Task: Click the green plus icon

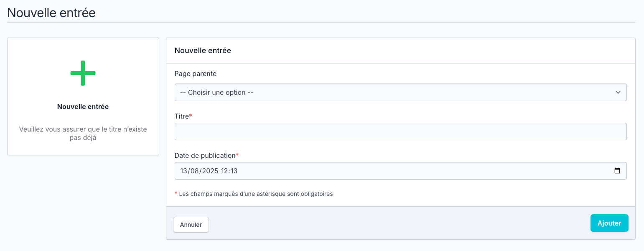Action: coord(83,73)
